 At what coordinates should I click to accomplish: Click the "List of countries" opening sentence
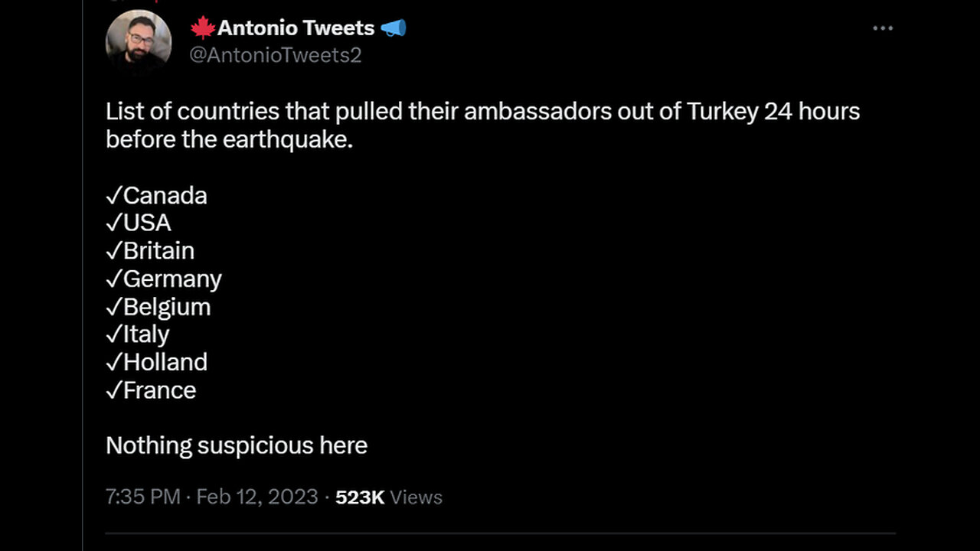coord(482,112)
